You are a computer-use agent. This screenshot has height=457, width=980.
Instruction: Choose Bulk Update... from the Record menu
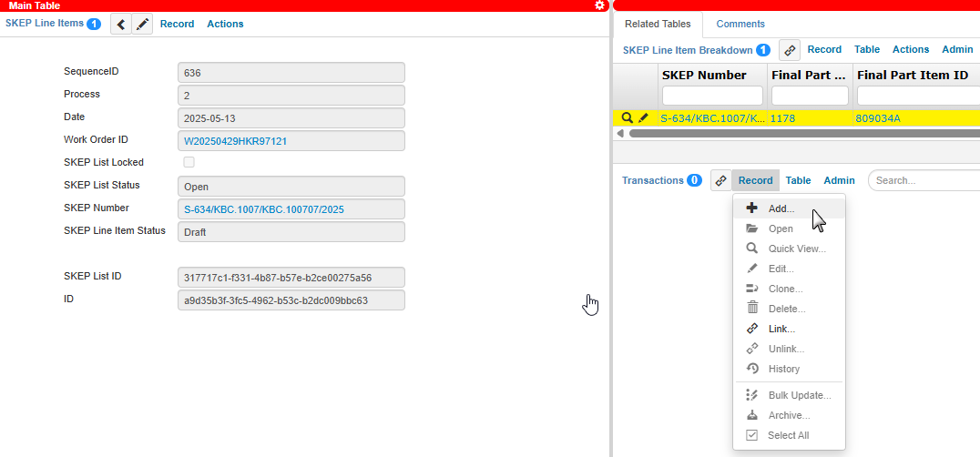point(789,396)
